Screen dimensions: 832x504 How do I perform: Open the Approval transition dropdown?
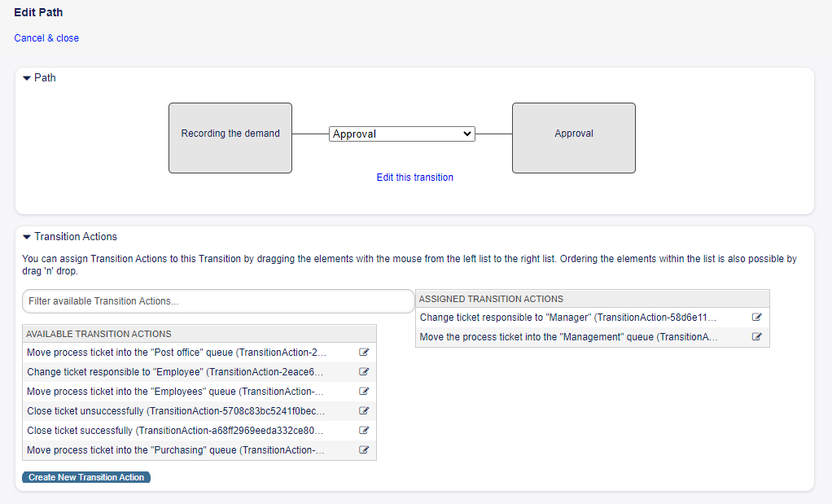point(401,134)
